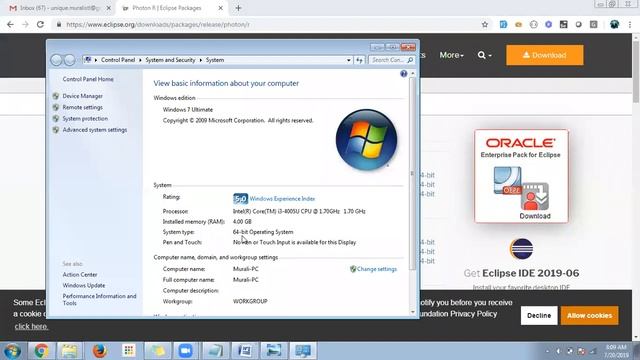
Task: Open Chrome's three-dot menu
Action: [x=630, y=24]
